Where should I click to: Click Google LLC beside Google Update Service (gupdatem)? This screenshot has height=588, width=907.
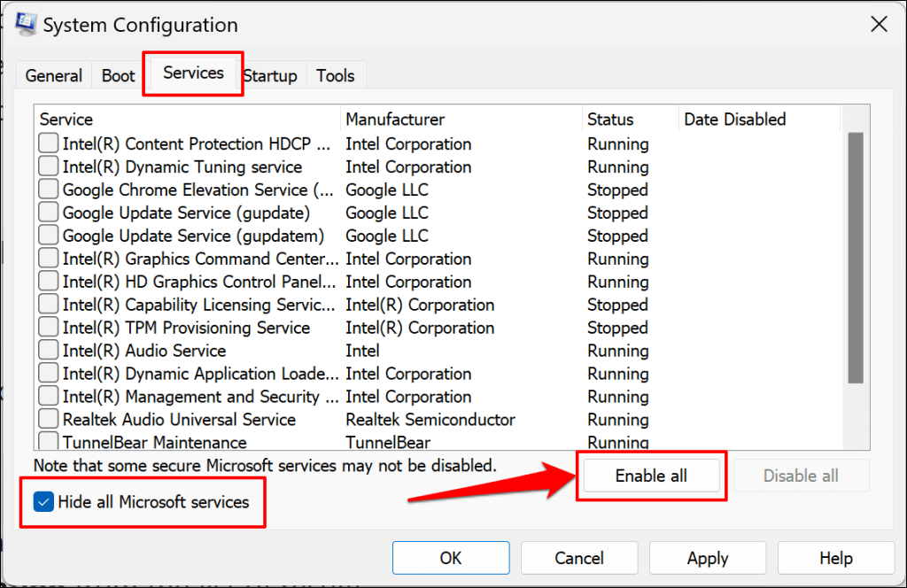[387, 236]
